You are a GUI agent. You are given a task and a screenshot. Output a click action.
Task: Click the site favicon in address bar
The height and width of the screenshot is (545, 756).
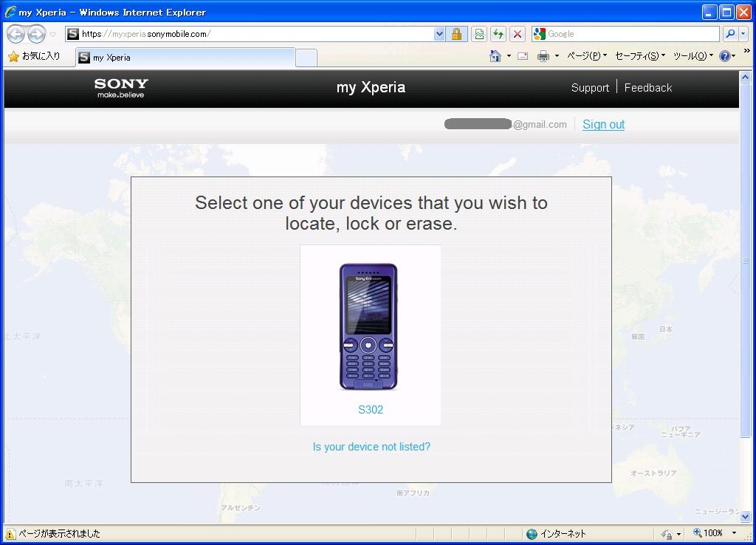73,34
